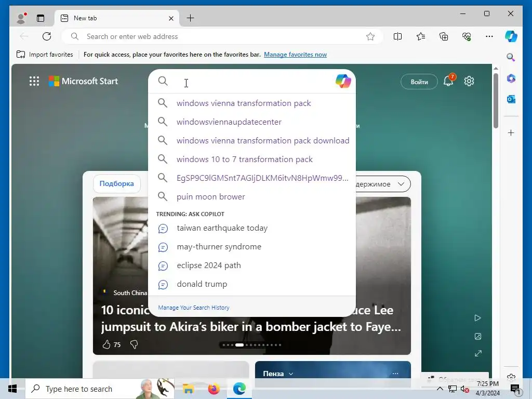Image resolution: width=532 pixels, height=399 pixels.
Task: Open the featured news article headline
Action: [x=251, y=318]
